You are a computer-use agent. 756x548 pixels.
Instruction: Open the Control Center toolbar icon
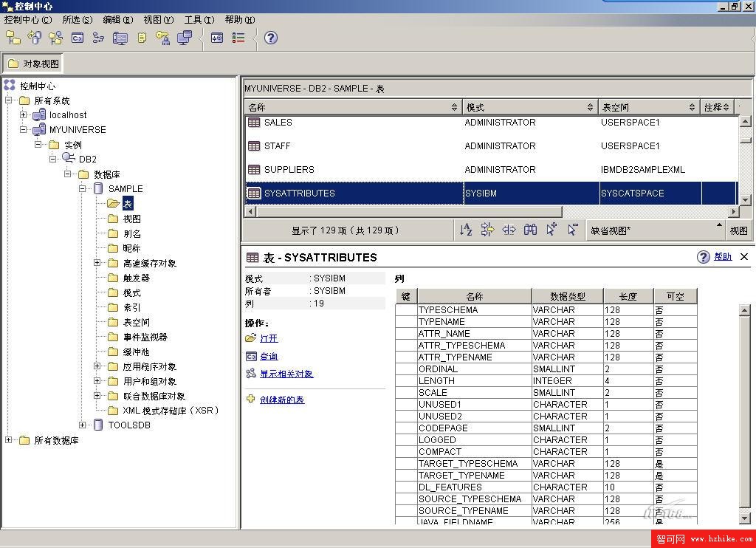pos(13,38)
